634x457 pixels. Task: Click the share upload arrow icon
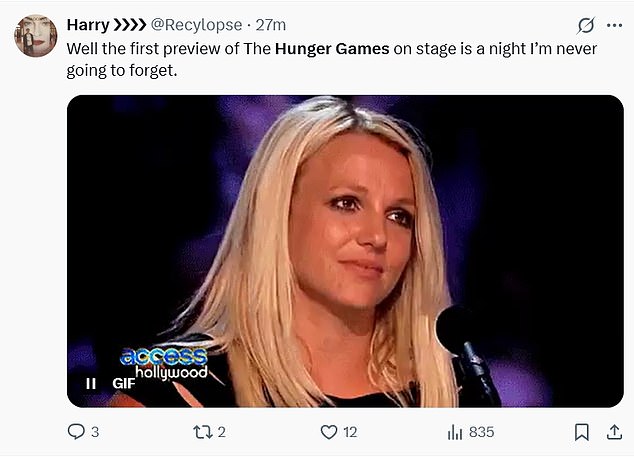[x=613, y=432]
